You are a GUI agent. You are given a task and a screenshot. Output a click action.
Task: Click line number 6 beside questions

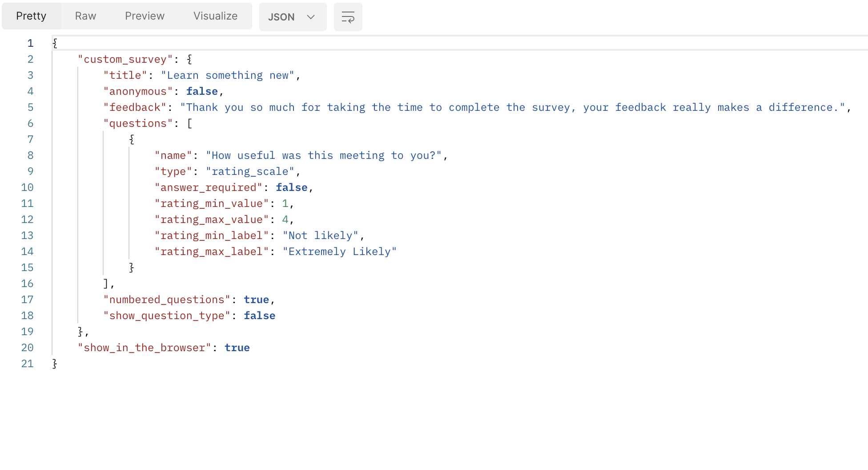click(x=30, y=123)
